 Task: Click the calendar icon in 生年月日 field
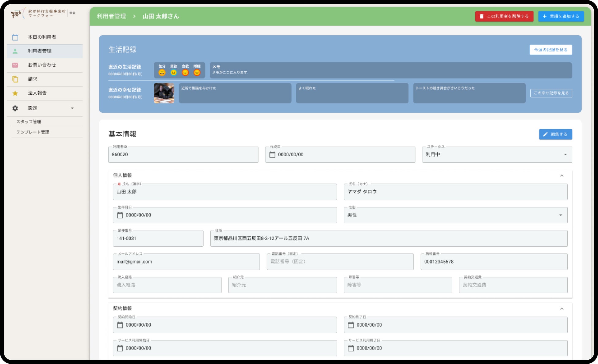tap(120, 215)
